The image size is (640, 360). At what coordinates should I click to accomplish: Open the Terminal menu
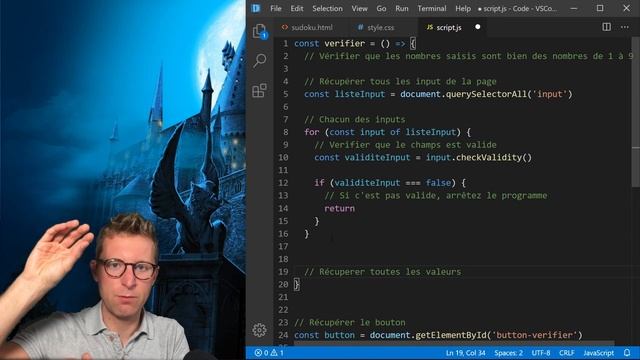[x=432, y=8]
